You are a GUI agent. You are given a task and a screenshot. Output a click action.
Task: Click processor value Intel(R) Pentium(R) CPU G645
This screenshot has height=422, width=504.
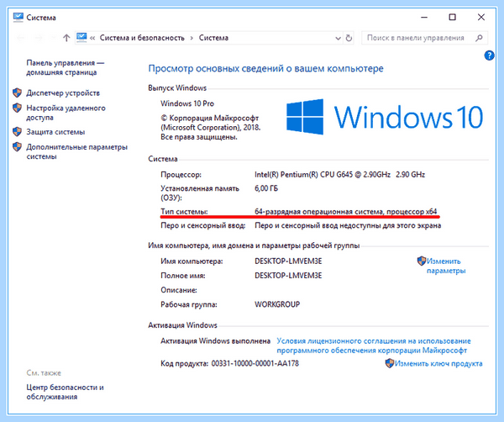pyautogui.click(x=339, y=175)
